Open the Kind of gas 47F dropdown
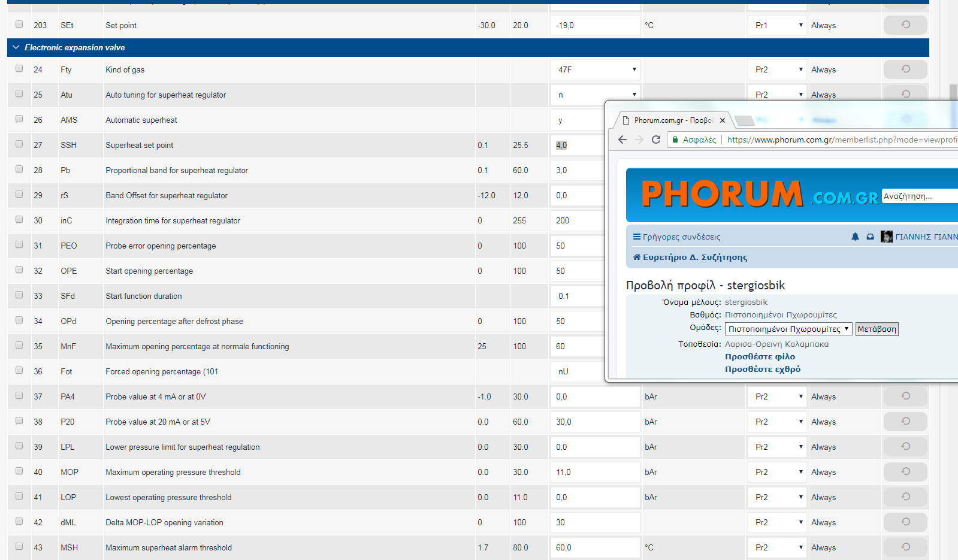Image resolution: width=958 pixels, height=560 pixels. pyautogui.click(x=595, y=69)
